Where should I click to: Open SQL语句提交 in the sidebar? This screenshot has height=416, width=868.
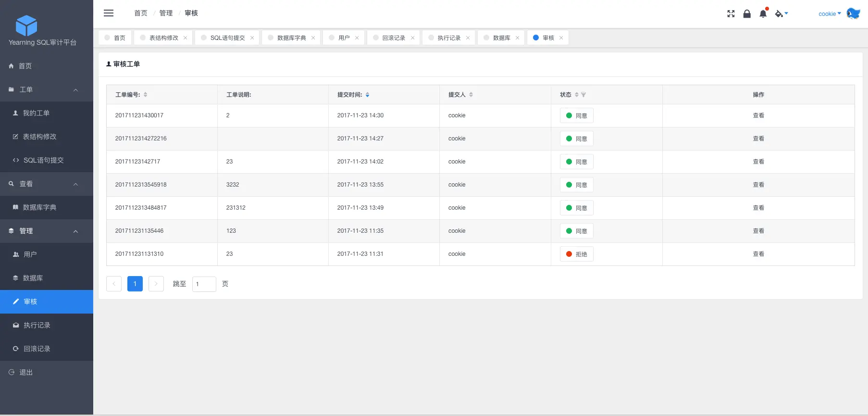tap(47, 161)
